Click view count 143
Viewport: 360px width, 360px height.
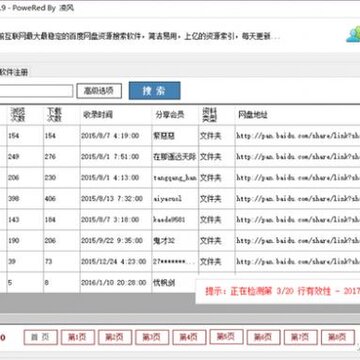[14, 220]
